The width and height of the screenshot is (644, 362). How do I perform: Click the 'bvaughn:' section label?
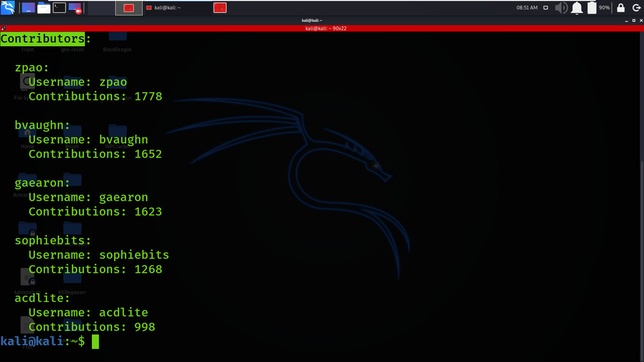(x=43, y=125)
